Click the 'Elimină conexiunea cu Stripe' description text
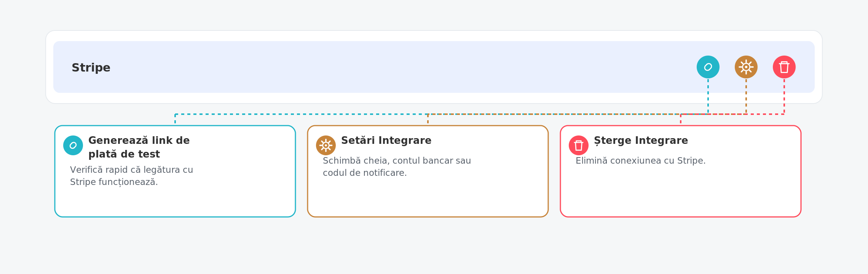 tap(641, 161)
